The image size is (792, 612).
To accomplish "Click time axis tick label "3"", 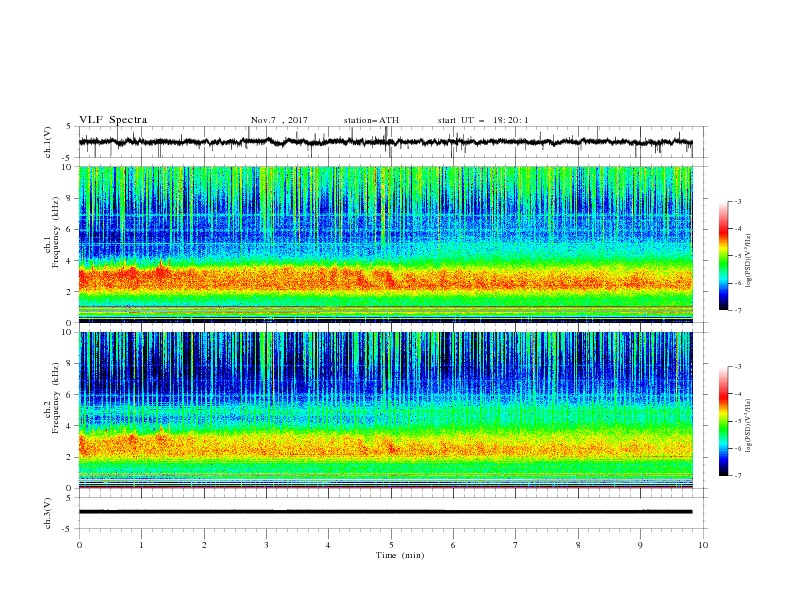I will click(266, 545).
